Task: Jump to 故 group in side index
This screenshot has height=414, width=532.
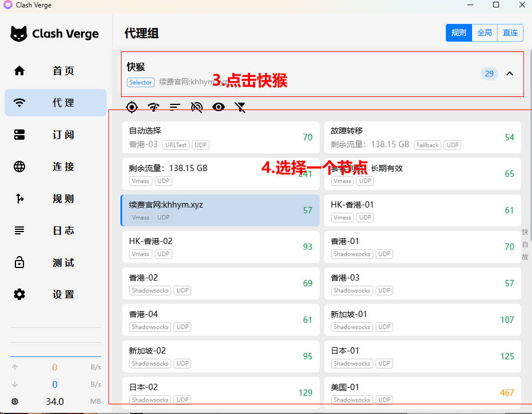Action: 525,257
